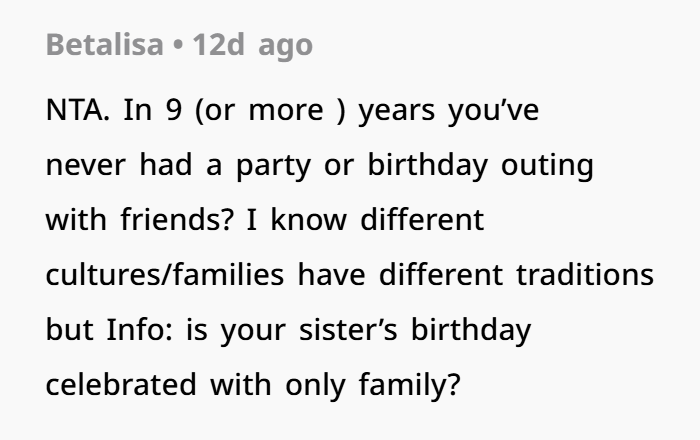Click the "NTA." verdict at comment start
Image resolution: width=700 pixels, height=440 pixels.
point(77,111)
